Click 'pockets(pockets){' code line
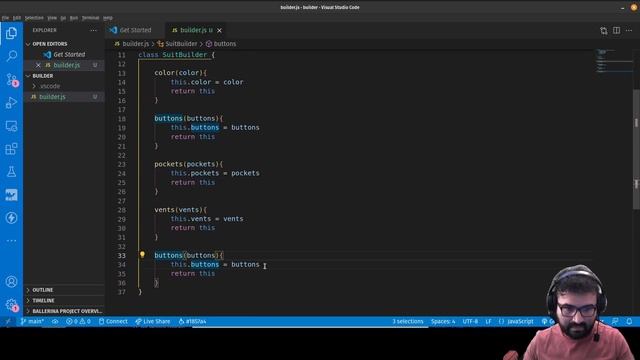The height and width of the screenshot is (360, 640). (x=189, y=164)
